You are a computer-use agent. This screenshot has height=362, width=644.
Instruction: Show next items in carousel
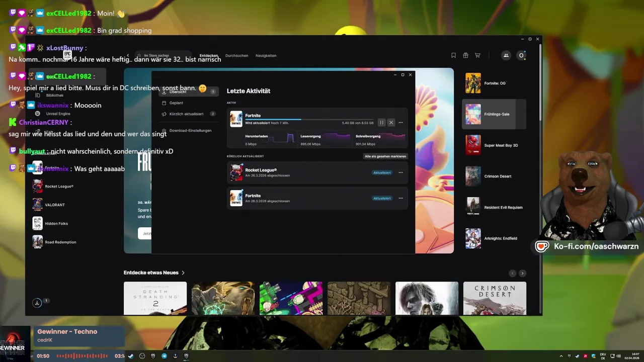pos(522,273)
